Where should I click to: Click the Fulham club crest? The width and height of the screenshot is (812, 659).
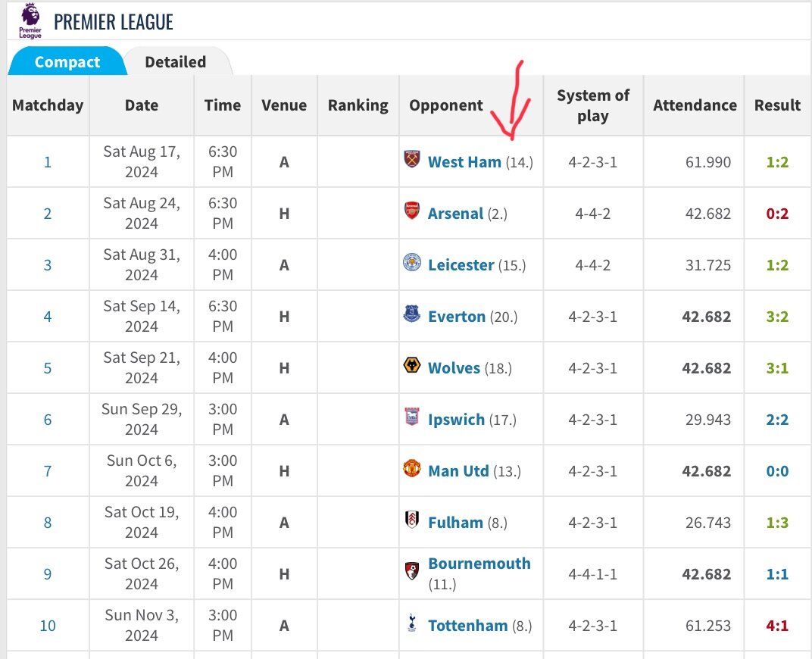pos(412,520)
